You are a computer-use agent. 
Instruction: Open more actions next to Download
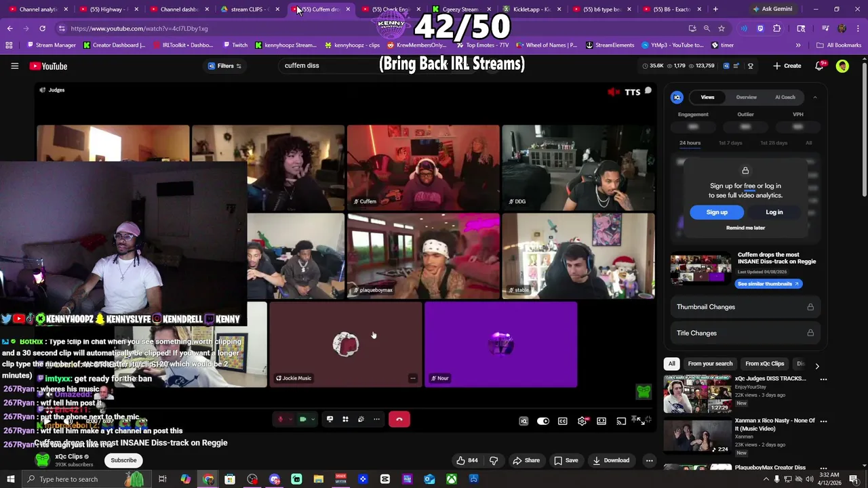click(649, 460)
